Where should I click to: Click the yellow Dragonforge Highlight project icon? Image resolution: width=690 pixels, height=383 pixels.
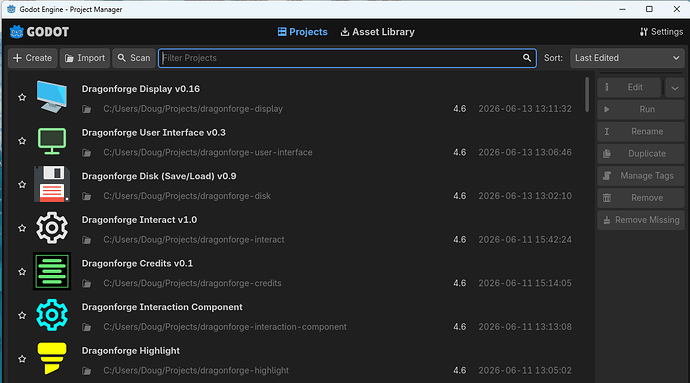[52, 358]
